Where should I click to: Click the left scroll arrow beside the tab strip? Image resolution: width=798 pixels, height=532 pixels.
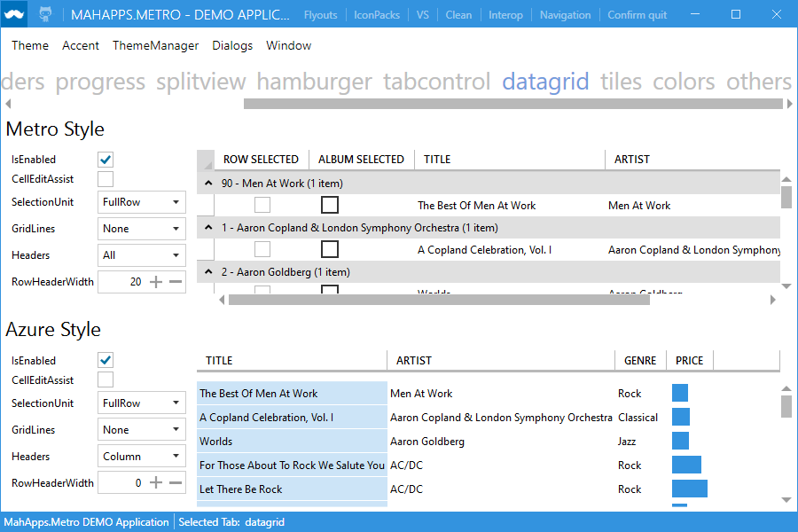pyautogui.click(x=7, y=103)
